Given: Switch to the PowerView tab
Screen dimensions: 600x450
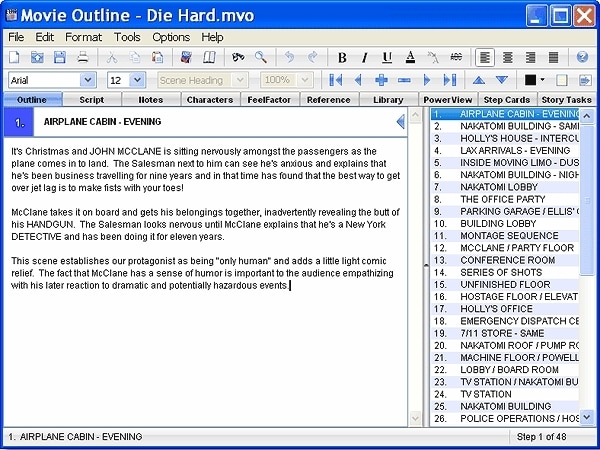Looking at the screenshot, I should coord(447,99).
